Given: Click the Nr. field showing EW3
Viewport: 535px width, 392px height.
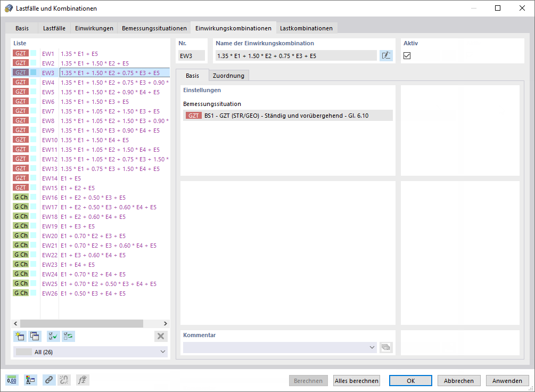Looking at the screenshot, I should [x=192, y=56].
